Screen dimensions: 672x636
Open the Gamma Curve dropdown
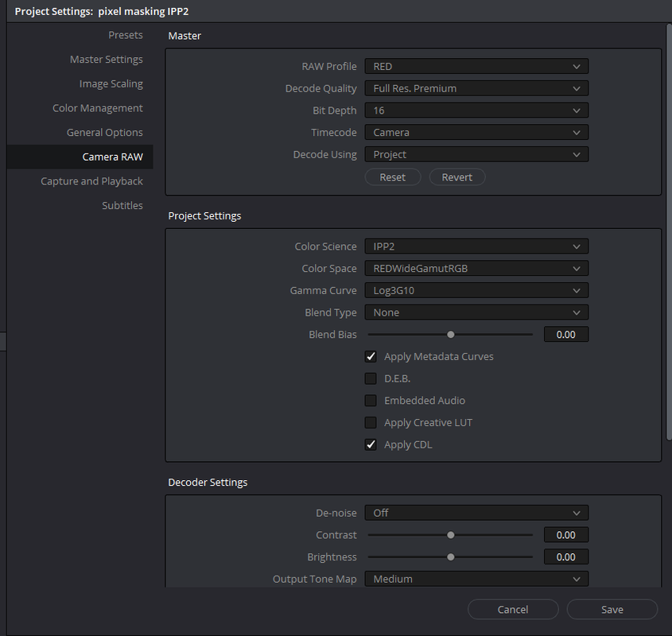coord(476,290)
